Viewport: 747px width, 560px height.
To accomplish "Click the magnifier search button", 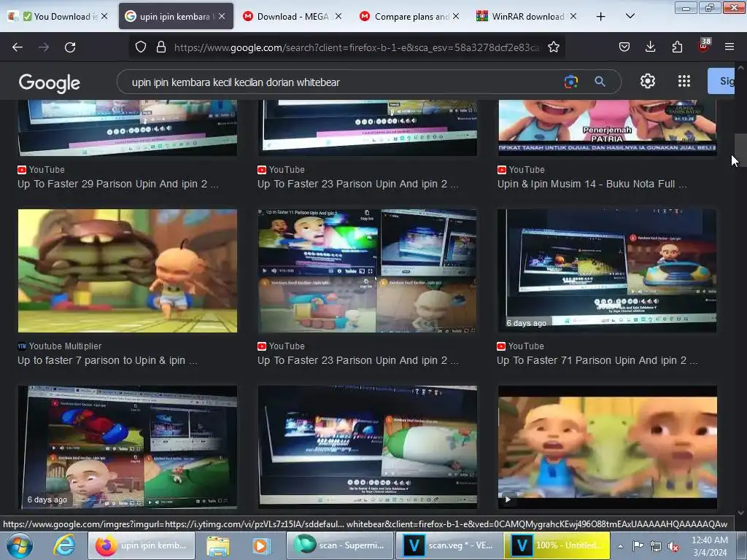I will coord(600,82).
